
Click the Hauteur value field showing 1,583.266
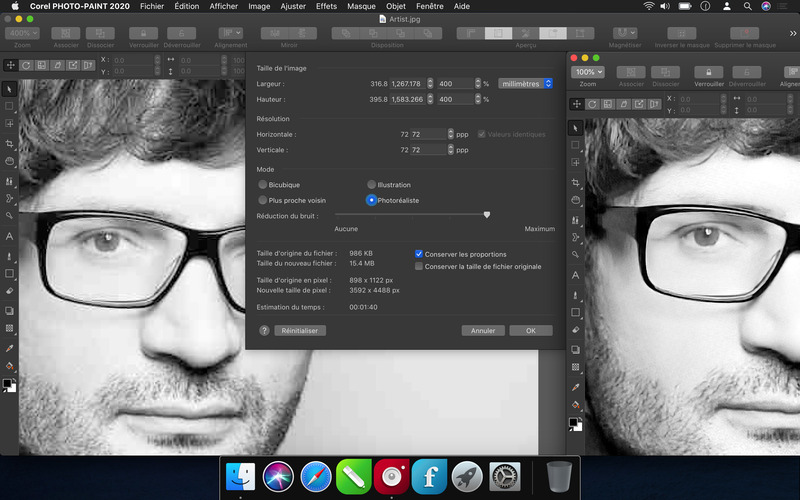coord(408,99)
